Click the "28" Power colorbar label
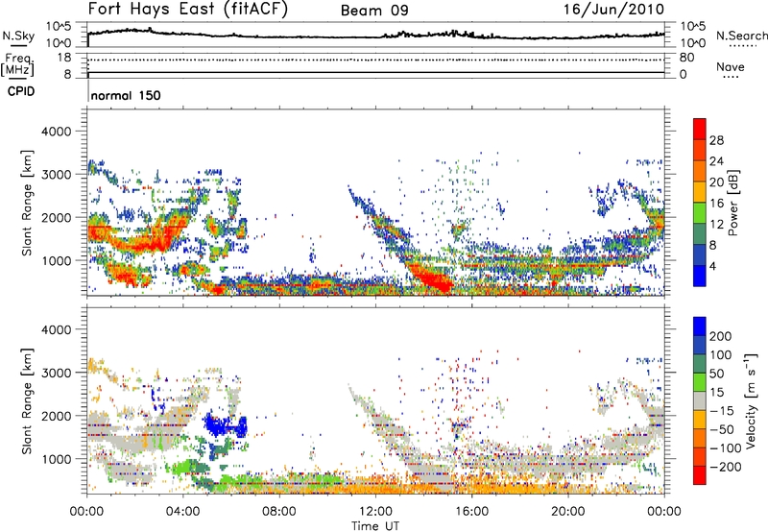 [716, 140]
